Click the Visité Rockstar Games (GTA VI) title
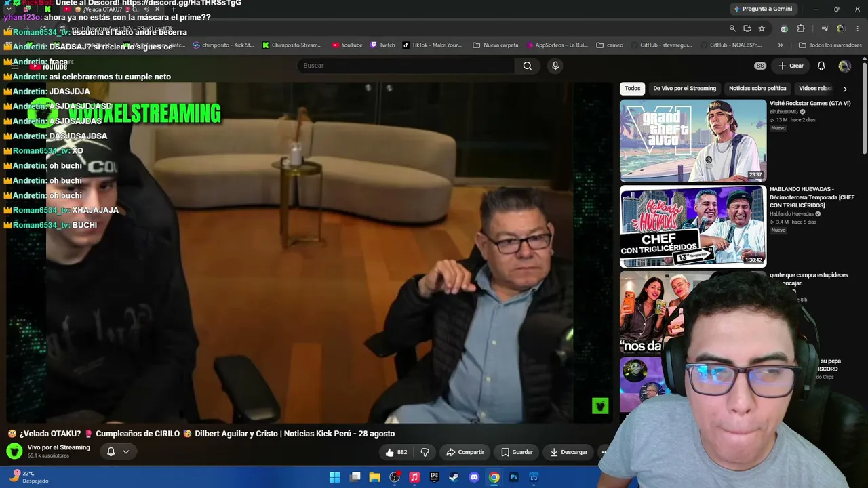Viewport: 868px width, 488px height. (810, 104)
